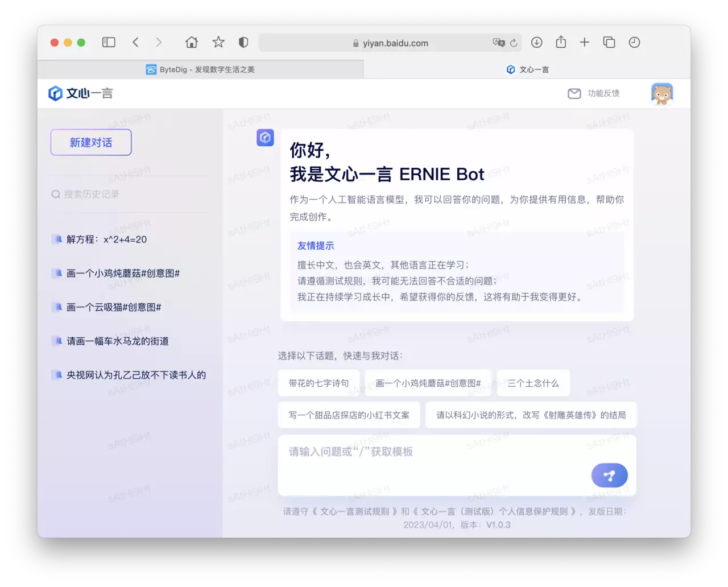Select 写一个甜品店探店的小红书文案 topic
728x587 pixels.
pyautogui.click(x=349, y=415)
